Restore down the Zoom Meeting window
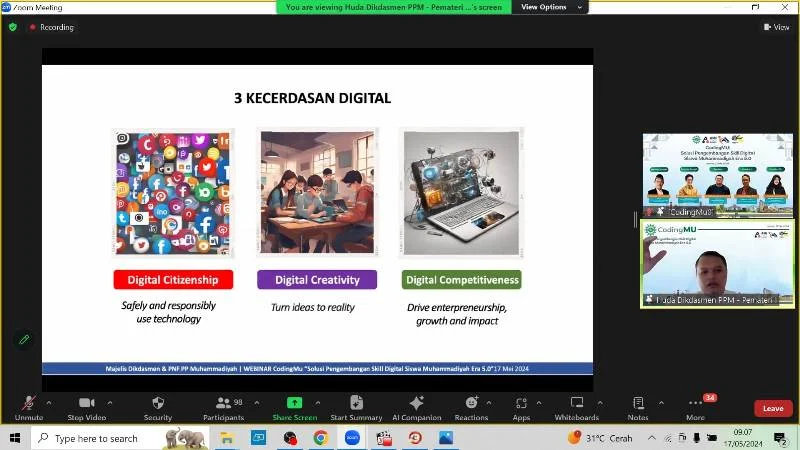The image size is (800, 450). [x=756, y=7]
